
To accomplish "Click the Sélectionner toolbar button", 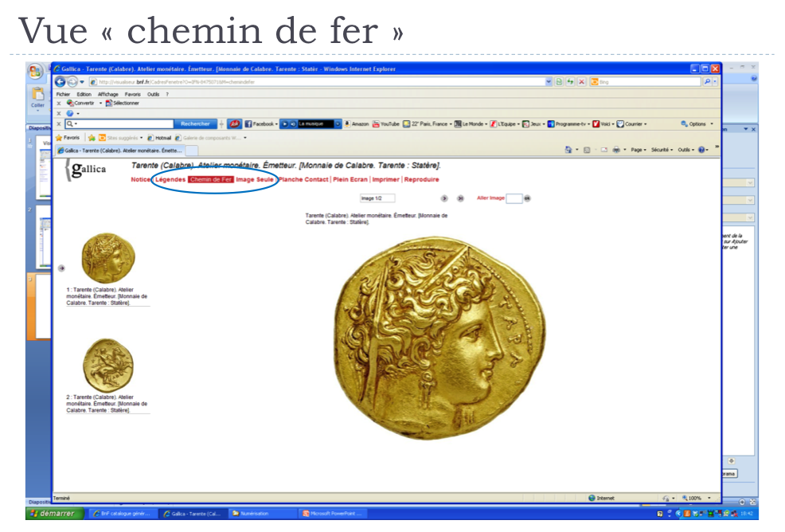I will (122, 104).
